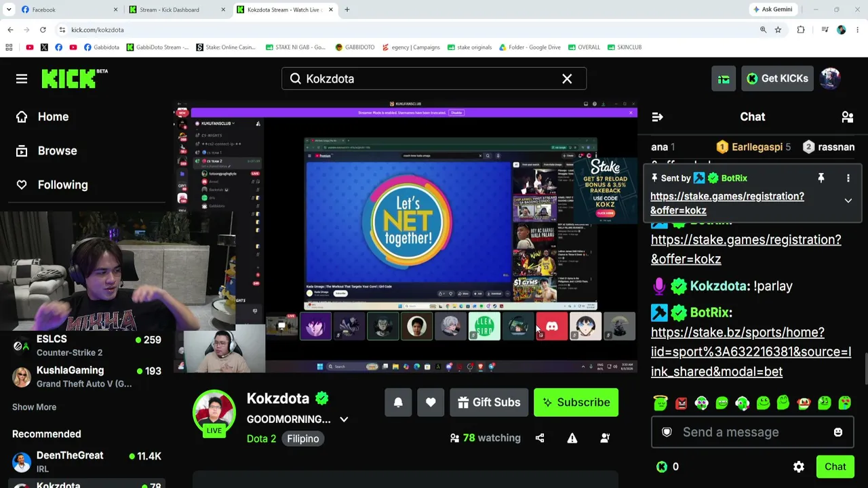Screen dimensions: 868x488
Task: Enable notifications with the bell button
Action: 398,403
